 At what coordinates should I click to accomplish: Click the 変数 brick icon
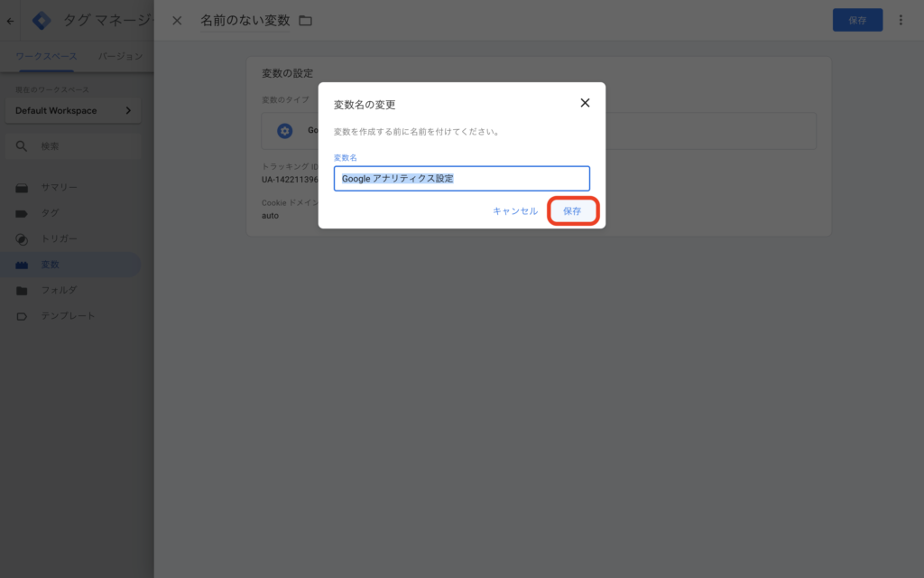(22, 265)
